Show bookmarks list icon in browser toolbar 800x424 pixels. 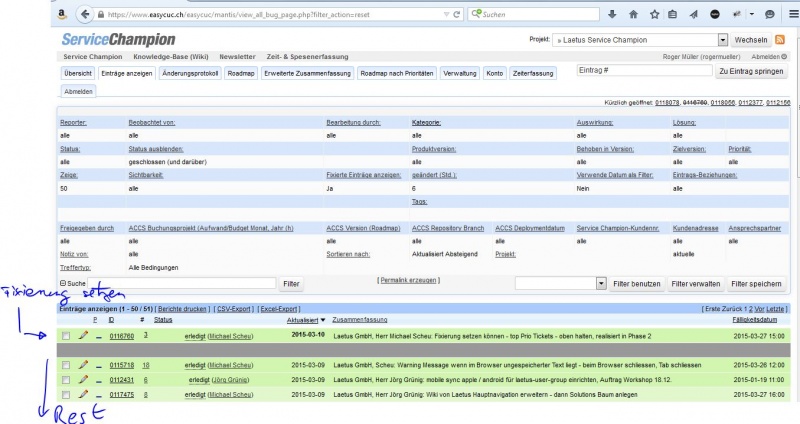[672, 14]
